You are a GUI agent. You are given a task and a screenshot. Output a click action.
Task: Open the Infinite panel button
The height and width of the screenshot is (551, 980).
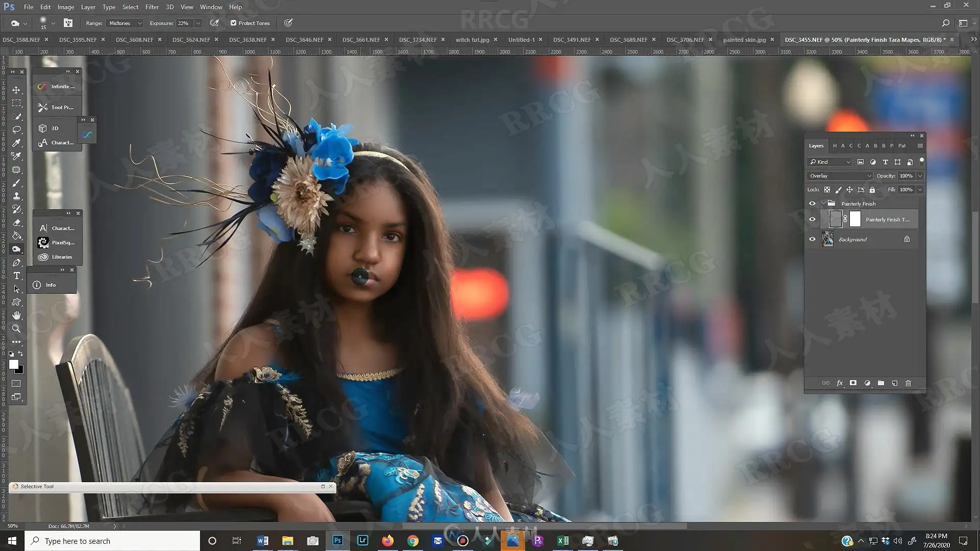[x=57, y=86]
